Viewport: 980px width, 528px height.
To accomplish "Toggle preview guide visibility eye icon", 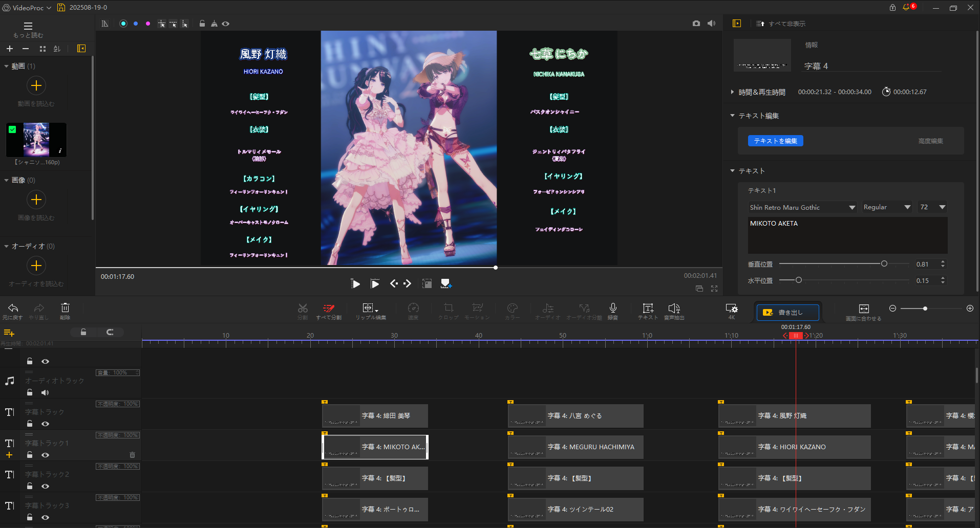I will click(x=226, y=24).
